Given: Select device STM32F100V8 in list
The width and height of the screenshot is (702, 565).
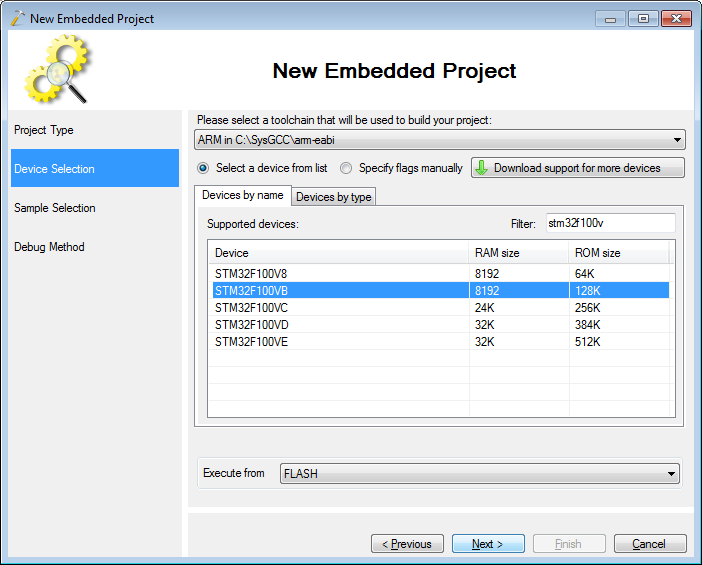Looking at the screenshot, I should tap(439, 274).
